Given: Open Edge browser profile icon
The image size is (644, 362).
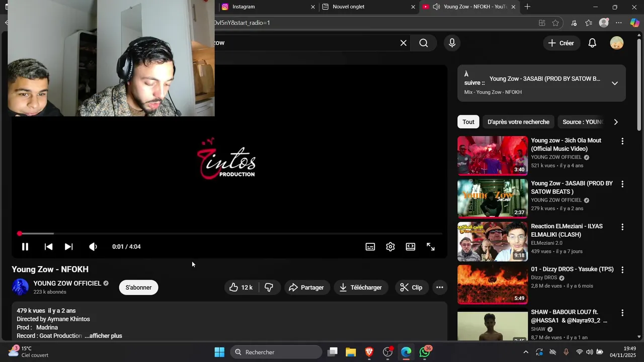Looking at the screenshot, I should tap(604, 23).
